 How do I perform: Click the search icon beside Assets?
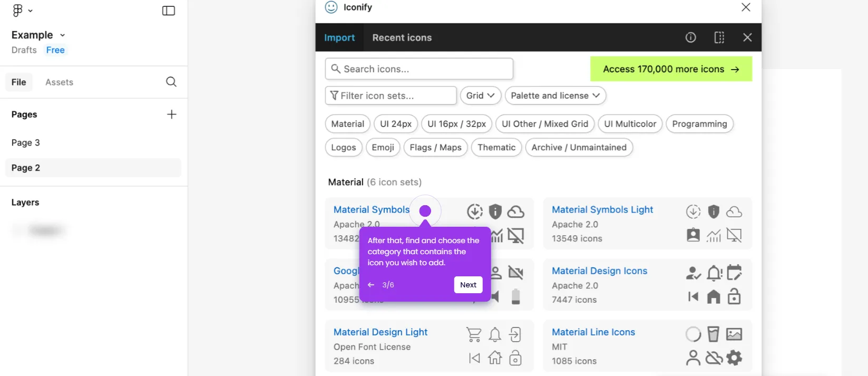point(171,82)
